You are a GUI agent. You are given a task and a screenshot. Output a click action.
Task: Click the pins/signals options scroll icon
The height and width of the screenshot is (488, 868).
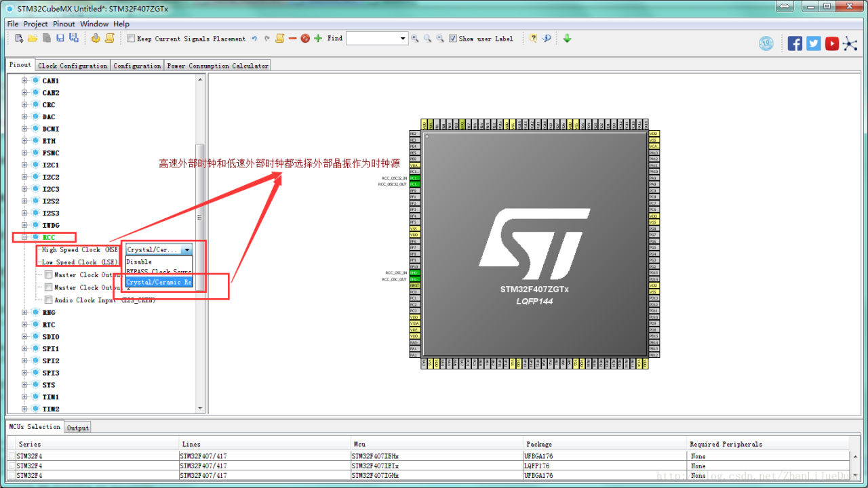[x=279, y=39]
